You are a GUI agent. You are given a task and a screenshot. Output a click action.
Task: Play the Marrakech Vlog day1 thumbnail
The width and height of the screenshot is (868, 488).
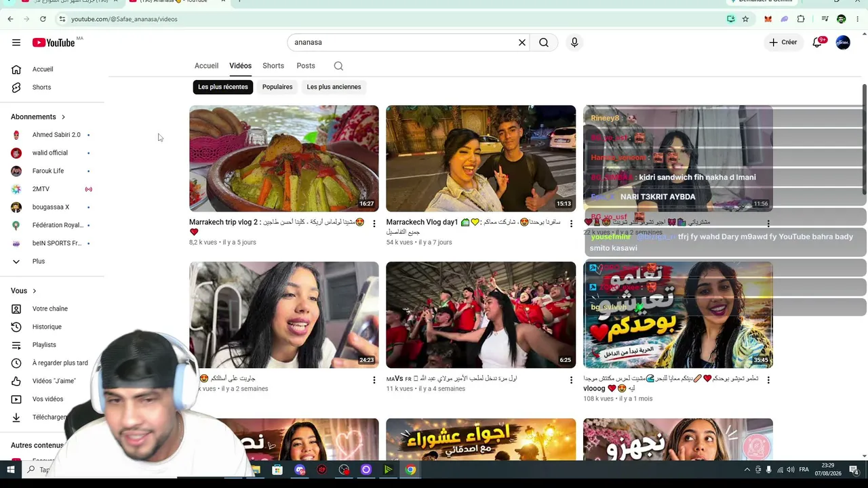481,159
